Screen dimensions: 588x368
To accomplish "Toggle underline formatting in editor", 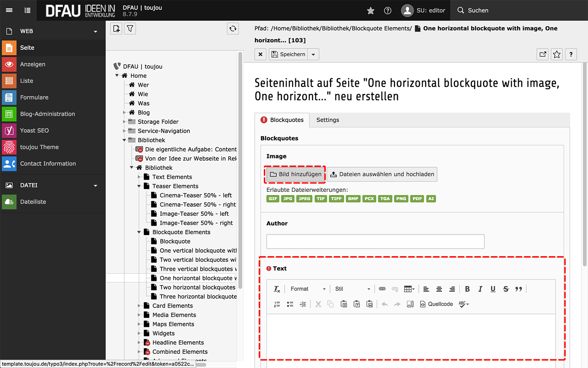I will click(493, 289).
